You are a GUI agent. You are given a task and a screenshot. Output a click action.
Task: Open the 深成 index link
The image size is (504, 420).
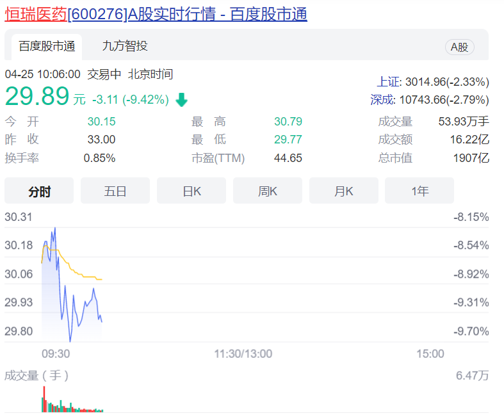[x=383, y=100]
